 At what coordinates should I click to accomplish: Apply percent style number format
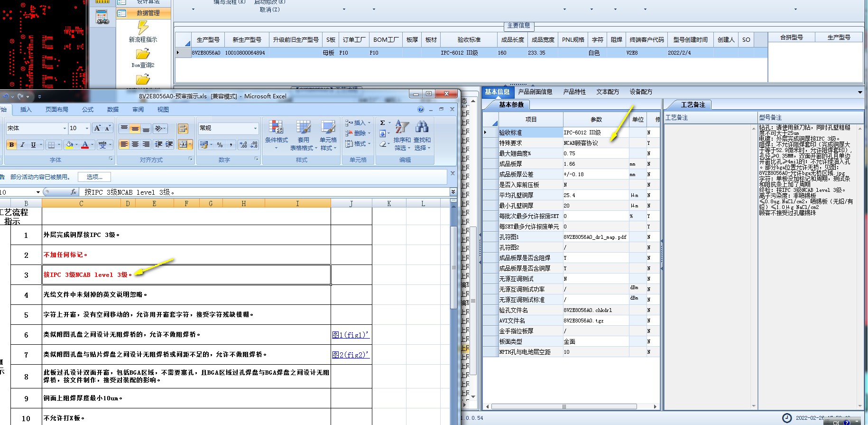220,144
